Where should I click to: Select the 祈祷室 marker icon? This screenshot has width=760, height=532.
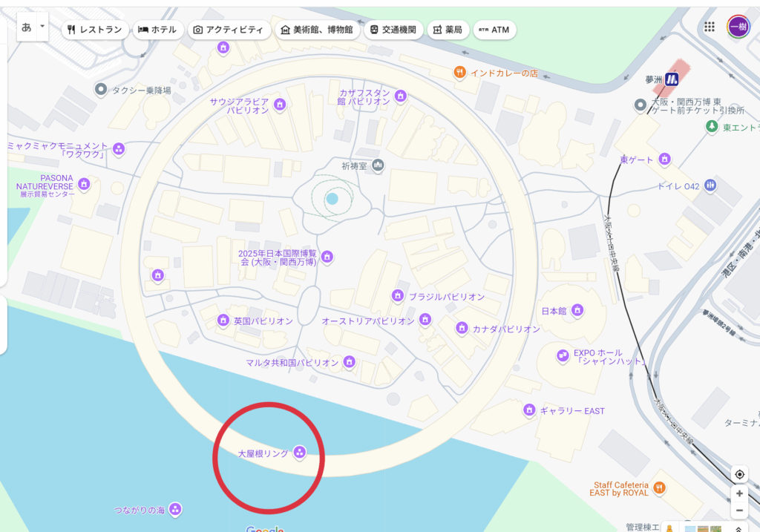pos(378,165)
